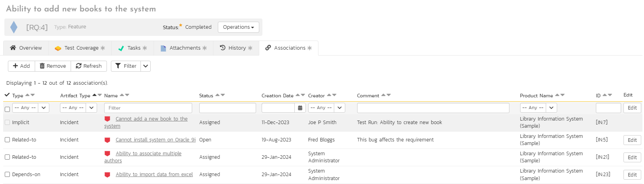Click the blue diamond requirement icon
Image resolution: width=644 pixels, height=184 pixels.
(14, 27)
